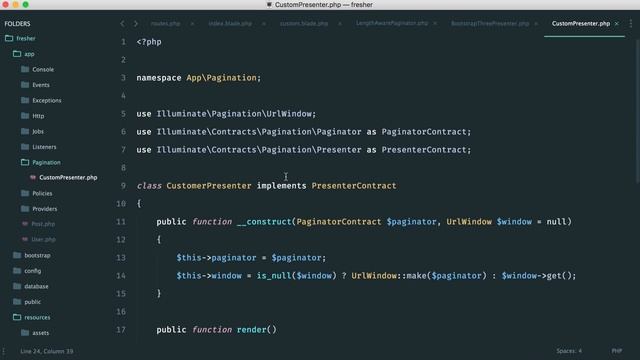The width and height of the screenshot is (640, 360).
Task: Click line number 9 in the gutter
Action: (123, 186)
